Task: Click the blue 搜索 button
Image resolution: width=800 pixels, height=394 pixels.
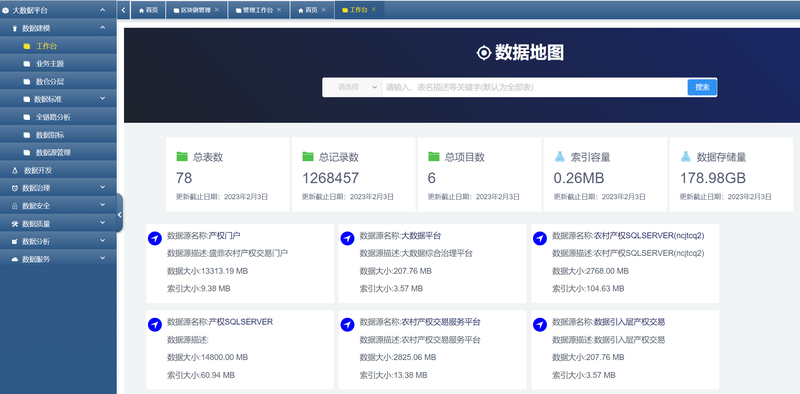Action: click(703, 87)
